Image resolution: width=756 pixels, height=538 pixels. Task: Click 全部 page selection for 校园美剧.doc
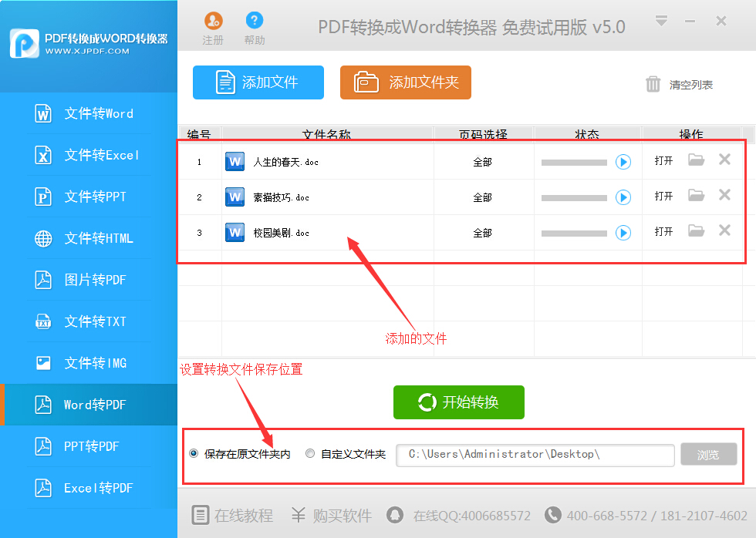tap(482, 233)
